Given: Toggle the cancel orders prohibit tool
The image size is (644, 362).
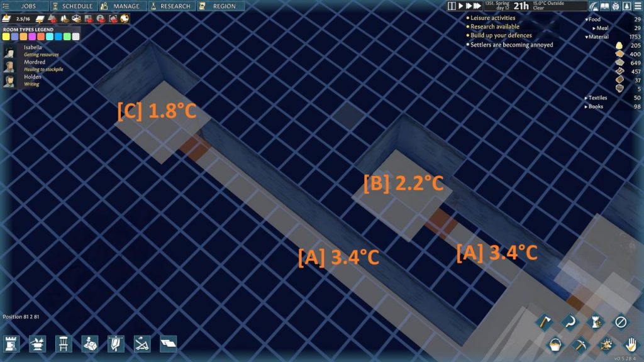Looking at the screenshot, I should pyautogui.click(x=619, y=322).
